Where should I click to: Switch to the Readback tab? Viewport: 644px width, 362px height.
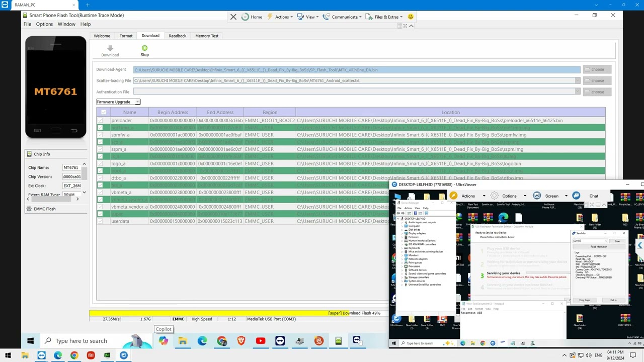pyautogui.click(x=177, y=36)
